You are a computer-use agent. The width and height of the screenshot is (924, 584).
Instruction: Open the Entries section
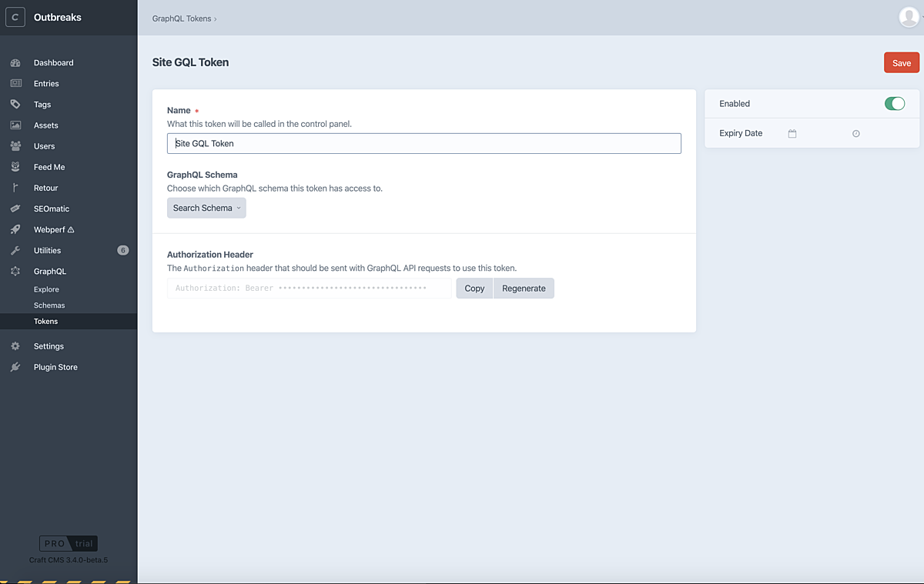(46, 83)
